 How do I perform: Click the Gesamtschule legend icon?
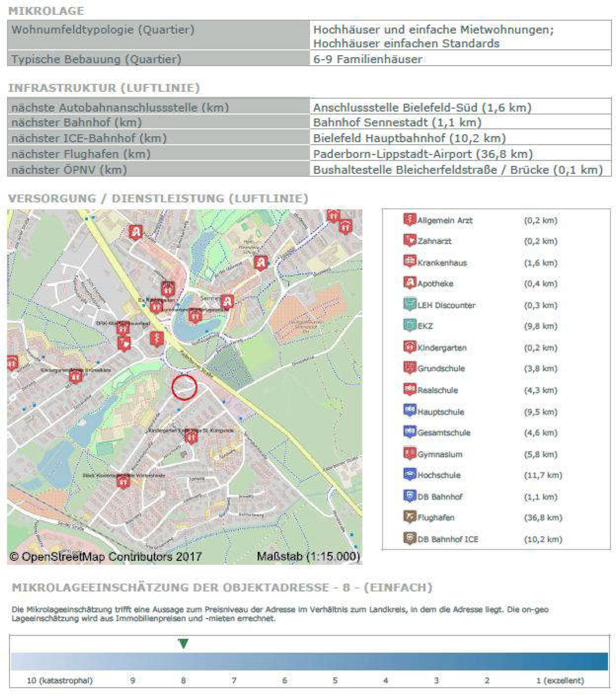[410, 432]
